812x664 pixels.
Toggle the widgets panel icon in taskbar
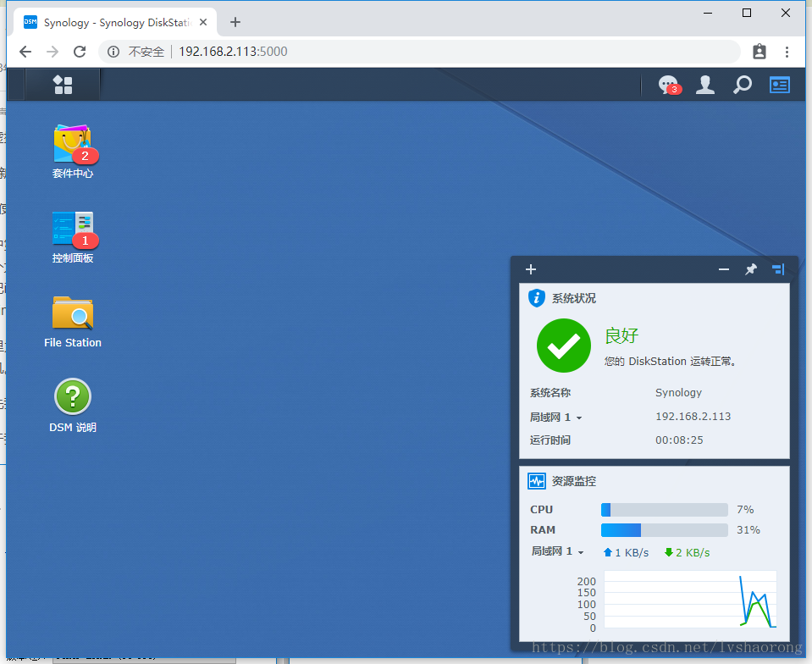click(779, 85)
